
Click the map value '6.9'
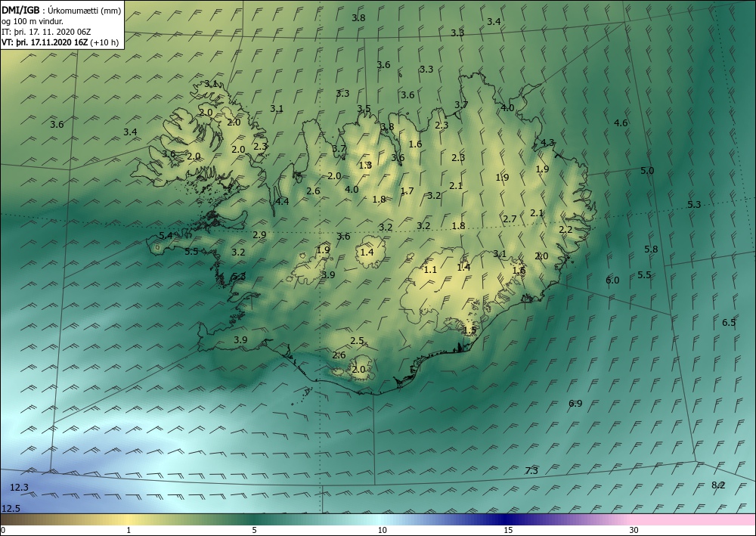point(575,404)
